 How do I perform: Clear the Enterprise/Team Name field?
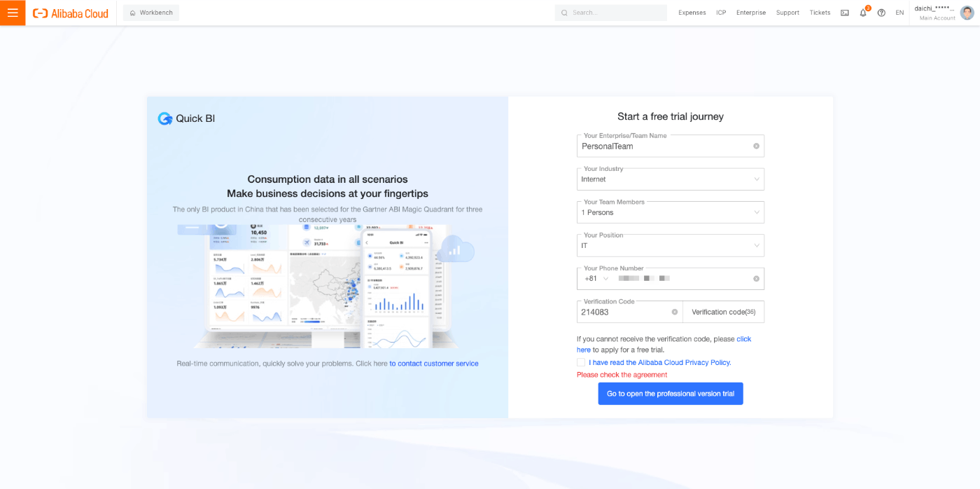point(756,146)
